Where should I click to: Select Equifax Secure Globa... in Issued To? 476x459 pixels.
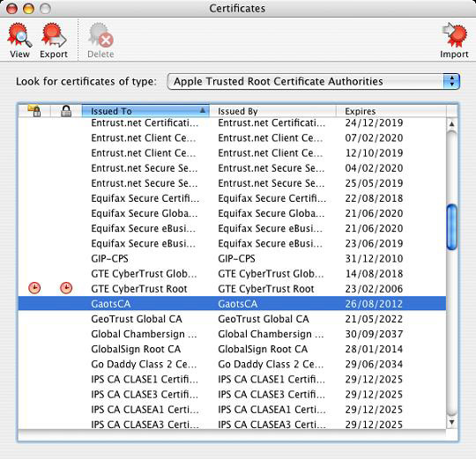[x=145, y=213]
